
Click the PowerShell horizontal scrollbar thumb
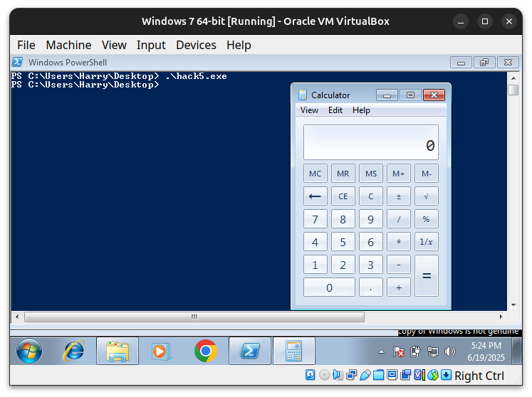[194, 317]
